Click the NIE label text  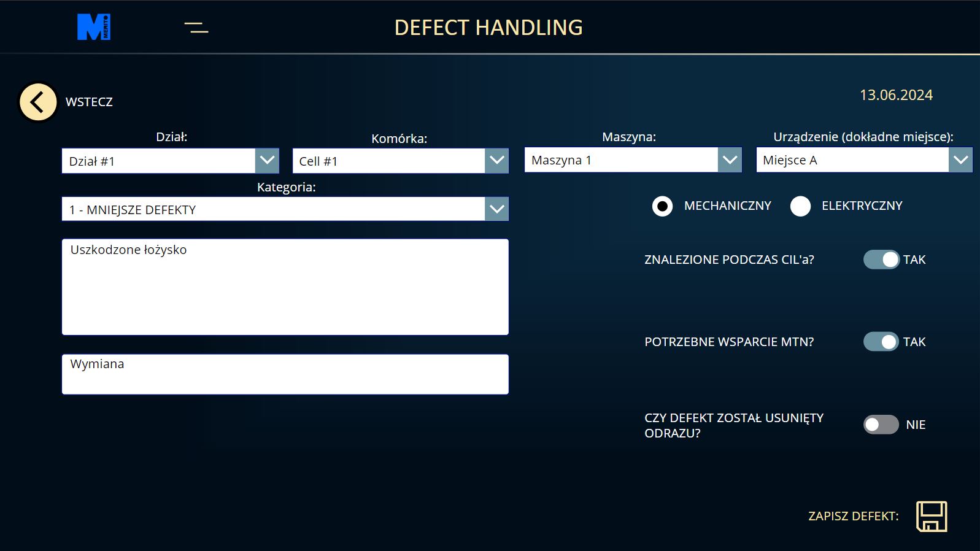[916, 425]
